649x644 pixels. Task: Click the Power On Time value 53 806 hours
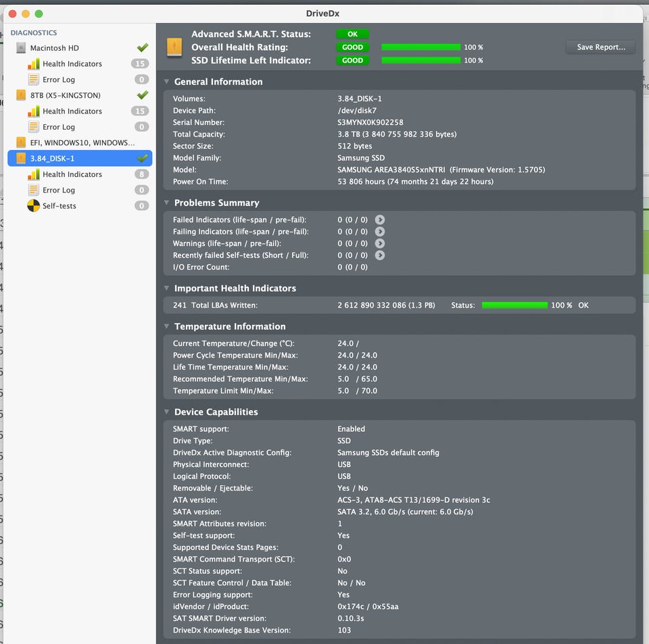click(x=415, y=182)
